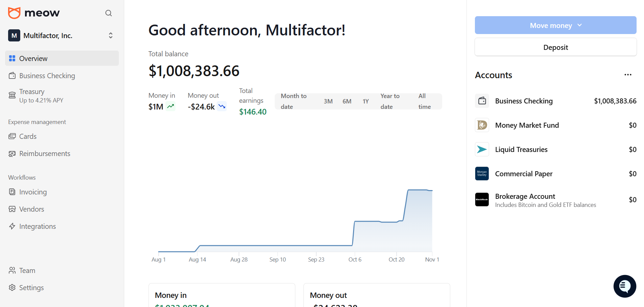Click the Money in green trend icon

point(170,106)
